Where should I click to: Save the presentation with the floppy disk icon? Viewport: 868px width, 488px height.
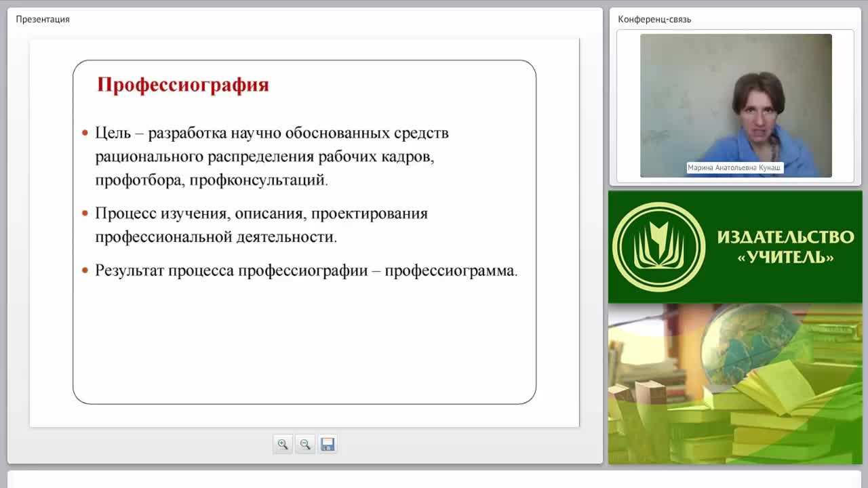click(328, 445)
